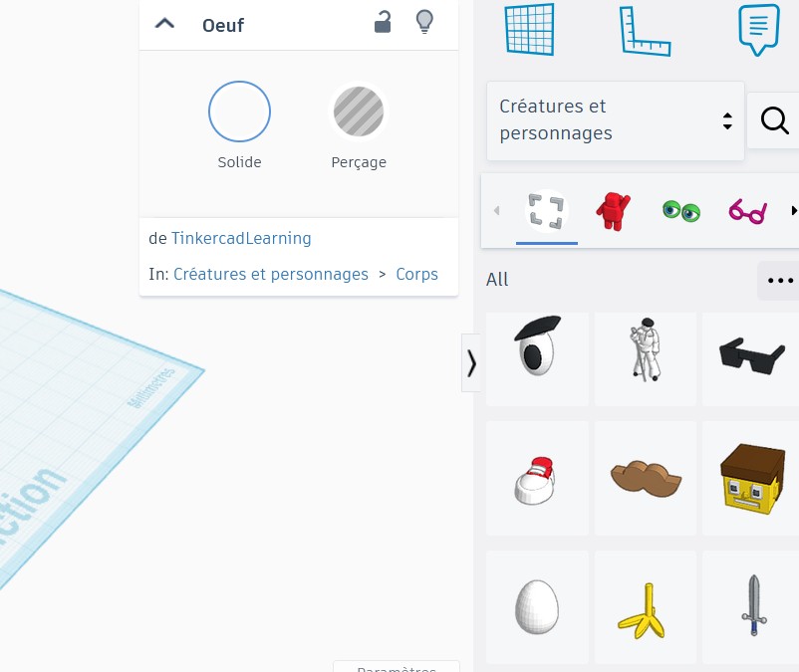Pick the egg shape thumbnail
This screenshot has height=672, width=799.
tap(537, 607)
